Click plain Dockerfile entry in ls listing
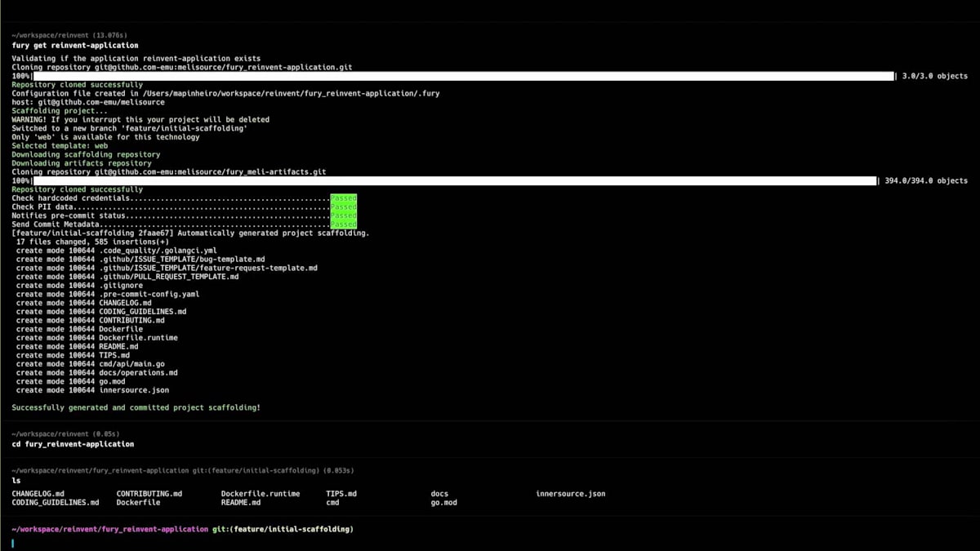980x551 pixels. (138, 503)
